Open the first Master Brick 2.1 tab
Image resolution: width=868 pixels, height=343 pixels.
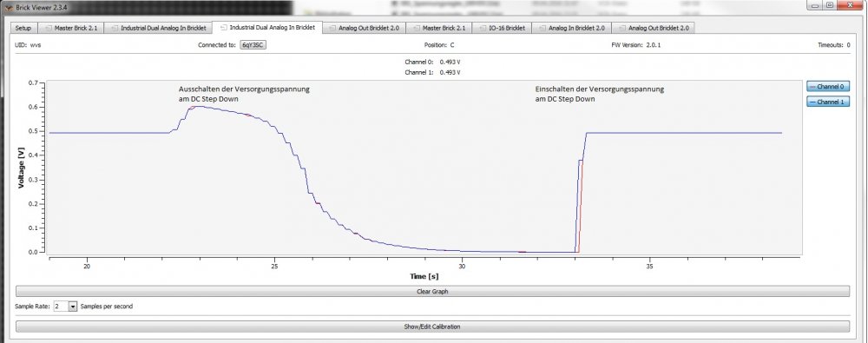click(x=70, y=28)
